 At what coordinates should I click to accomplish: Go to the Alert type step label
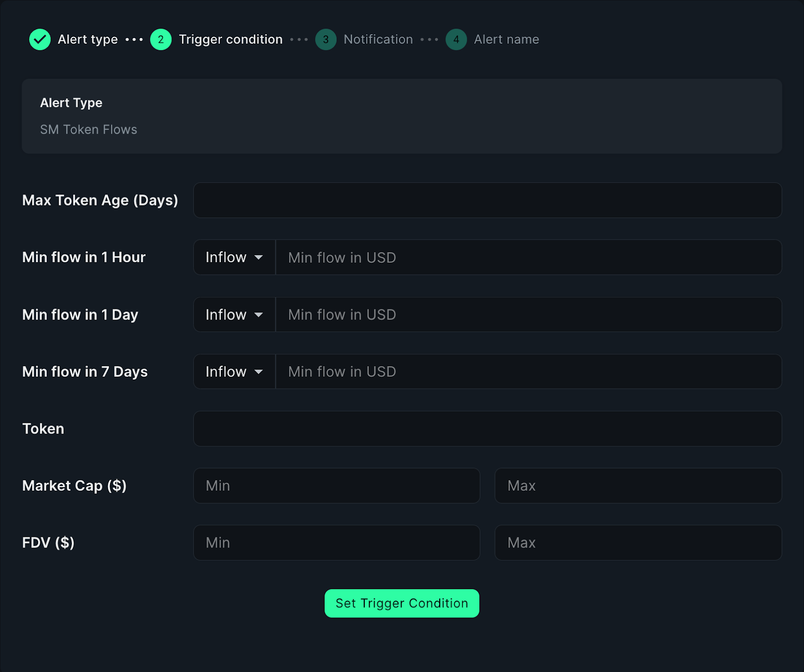[x=88, y=39]
